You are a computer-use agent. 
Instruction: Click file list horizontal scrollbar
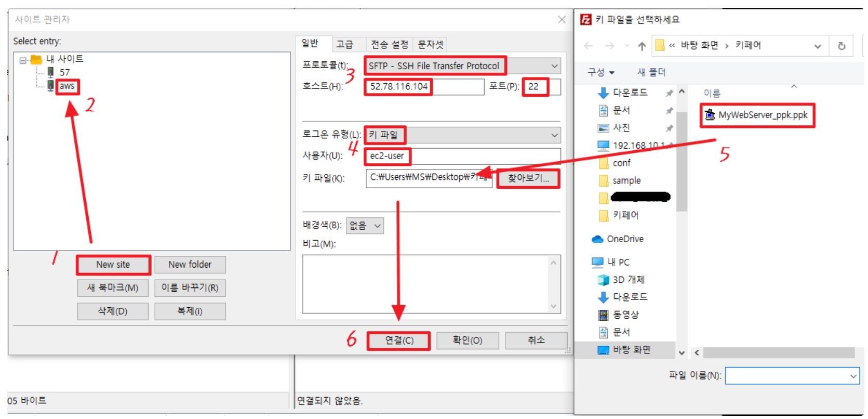(x=779, y=353)
